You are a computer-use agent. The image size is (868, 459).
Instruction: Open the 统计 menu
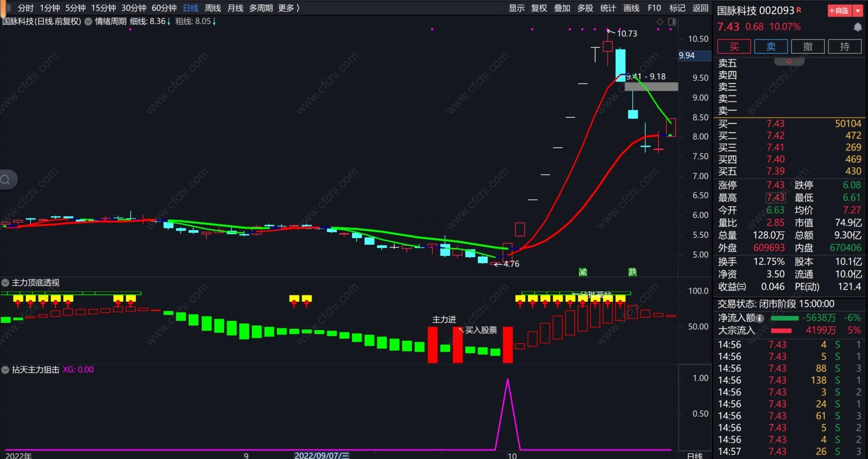(x=608, y=8)
